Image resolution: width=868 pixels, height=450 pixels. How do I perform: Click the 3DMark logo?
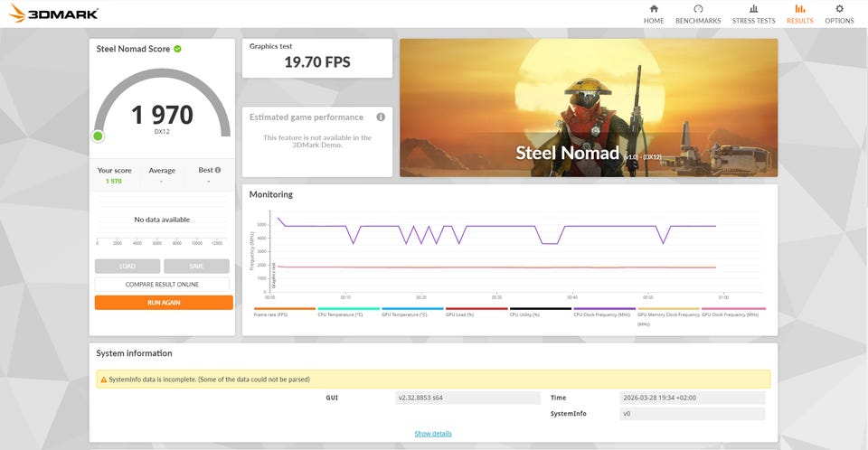click(53, 14)
